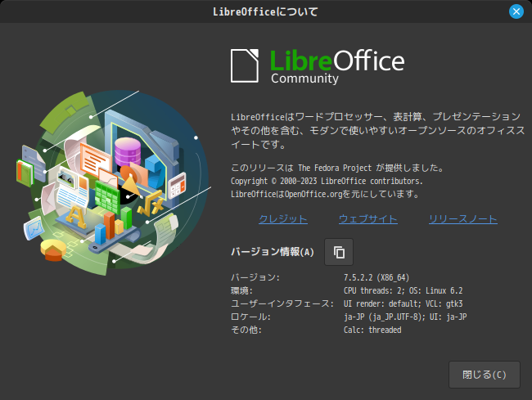Click the LibreOfficeについて title bar text

coord(265,12)
